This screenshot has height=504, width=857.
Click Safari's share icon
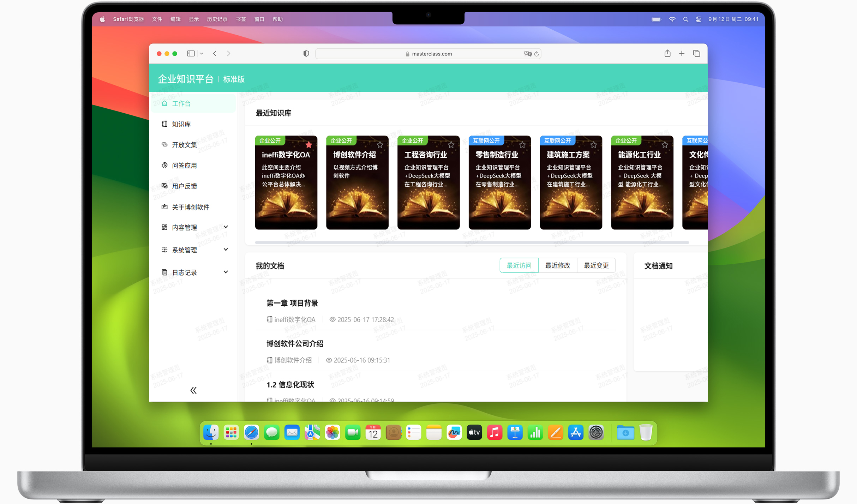point(667,53)
